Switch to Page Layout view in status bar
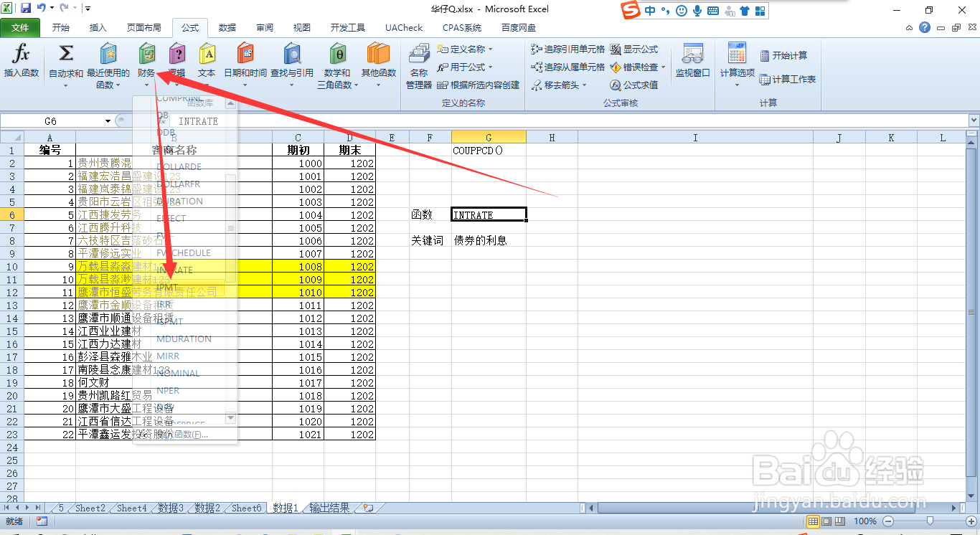 (x=826, y=521)
